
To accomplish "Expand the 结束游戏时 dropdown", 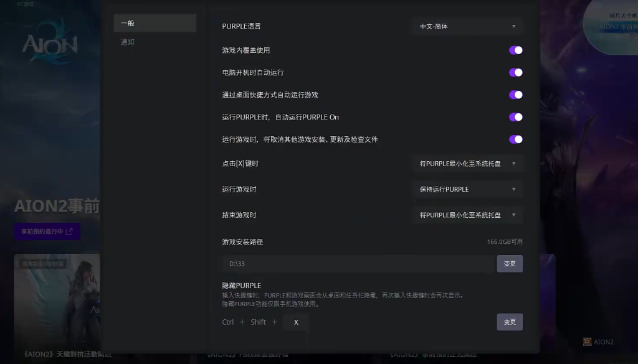I will pos(467,215).
